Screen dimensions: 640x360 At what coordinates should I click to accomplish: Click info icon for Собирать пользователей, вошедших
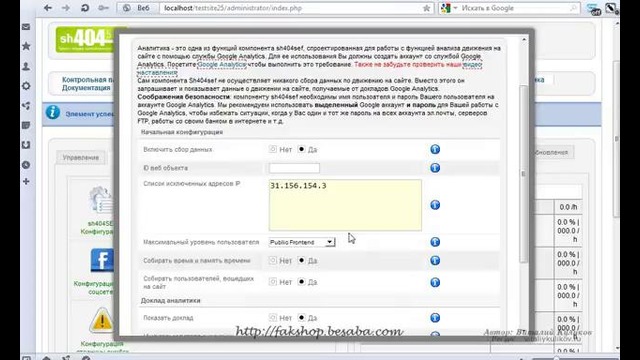[435, 282]
